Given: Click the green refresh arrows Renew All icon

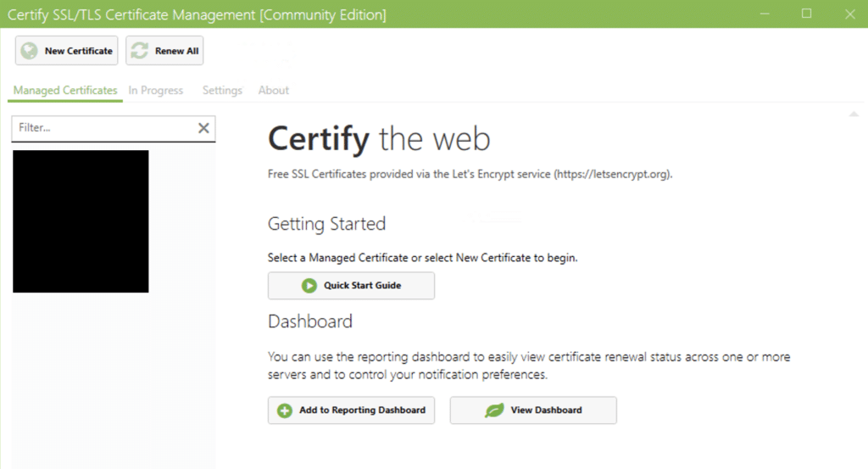Looking at the screenshot, I should coord(140,51).
